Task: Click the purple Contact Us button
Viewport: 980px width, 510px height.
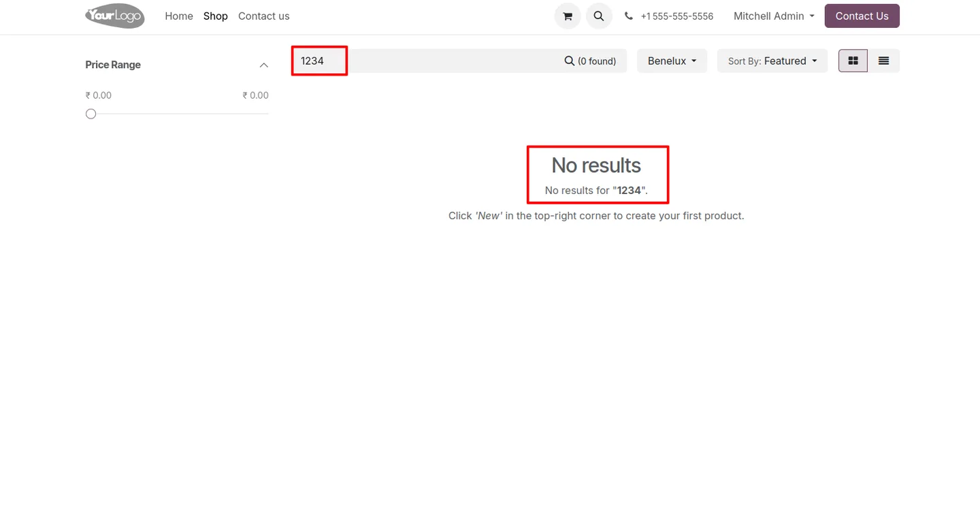Action: point(862,16)
